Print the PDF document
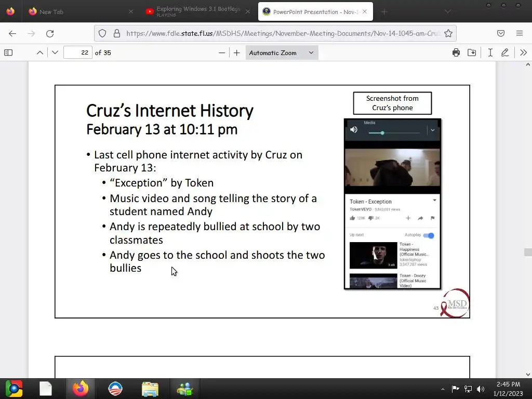Image resolution: width=532 pixels, height=399 pixels. click(x=456, y=52)
